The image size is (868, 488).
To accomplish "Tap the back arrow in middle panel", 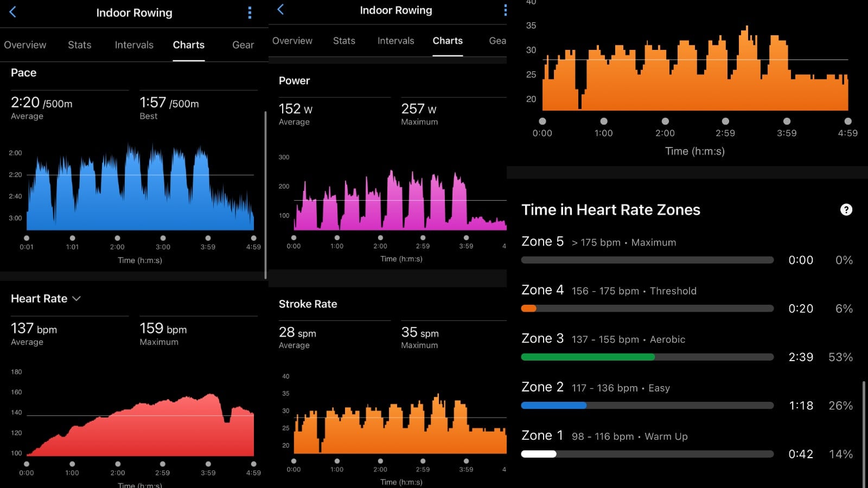I will click(280, 9).
